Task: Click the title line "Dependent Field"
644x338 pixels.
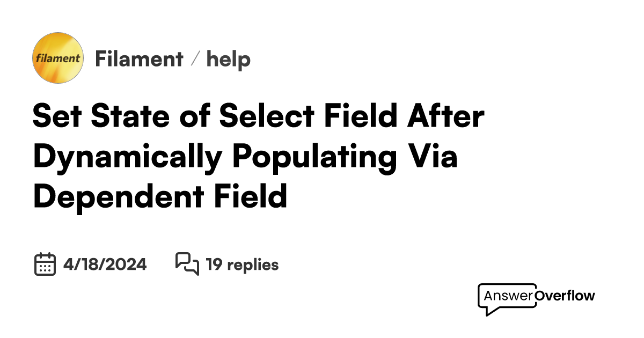Action: [160, 196]
